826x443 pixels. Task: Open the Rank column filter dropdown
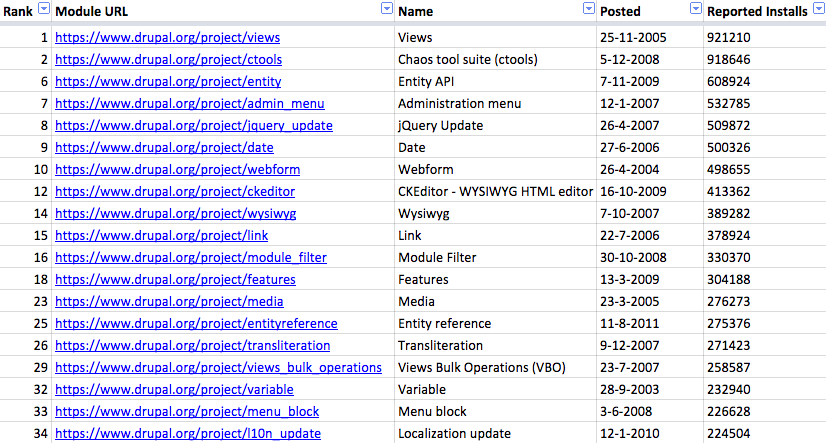click(x=44, y=8)
